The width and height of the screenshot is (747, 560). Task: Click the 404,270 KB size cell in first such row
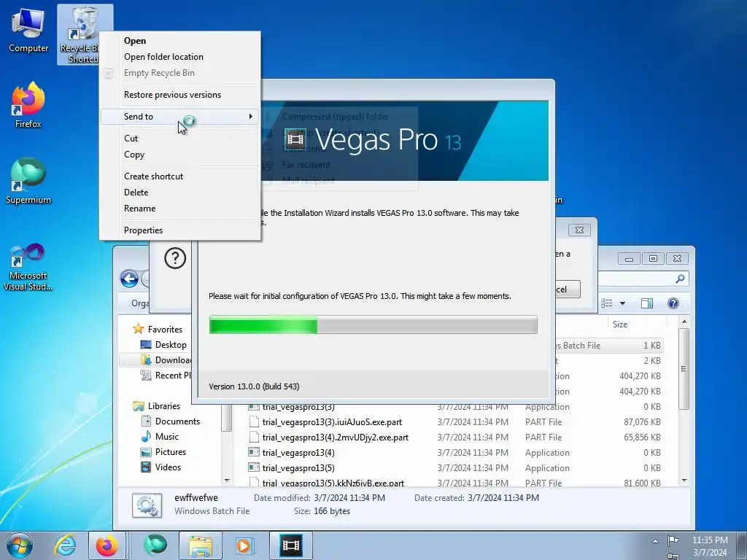coord(640,376)
